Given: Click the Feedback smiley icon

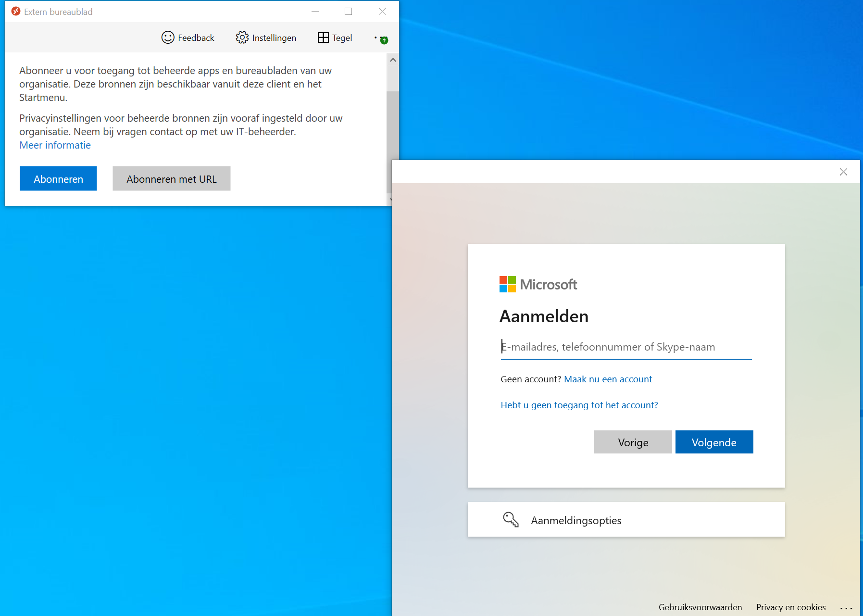Looking at the screenshot, I should [168, 38].
